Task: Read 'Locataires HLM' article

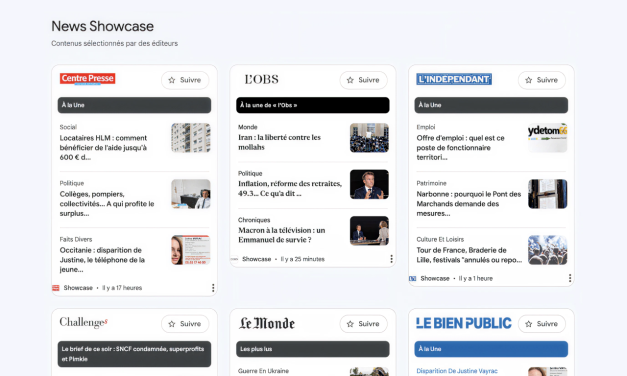Action: coord(104,148)
